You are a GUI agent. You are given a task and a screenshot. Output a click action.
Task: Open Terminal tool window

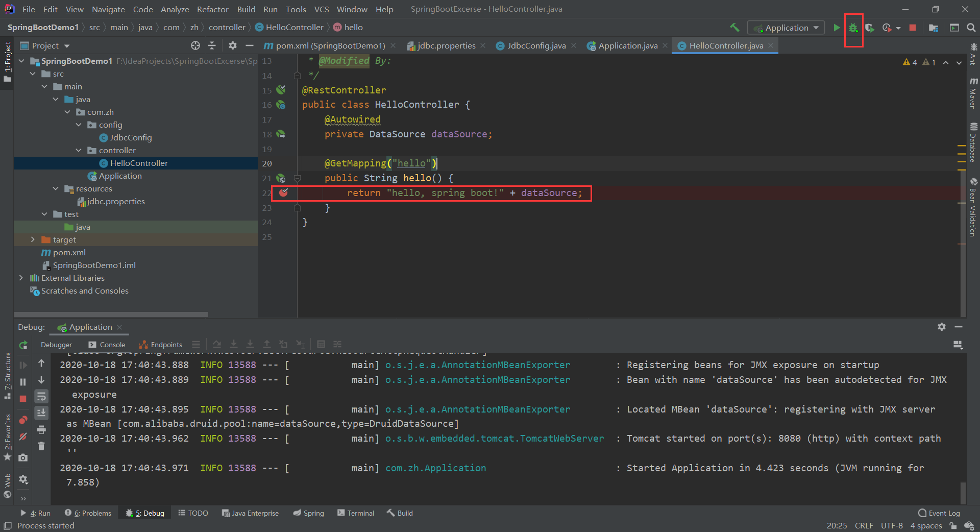[356, 513]
